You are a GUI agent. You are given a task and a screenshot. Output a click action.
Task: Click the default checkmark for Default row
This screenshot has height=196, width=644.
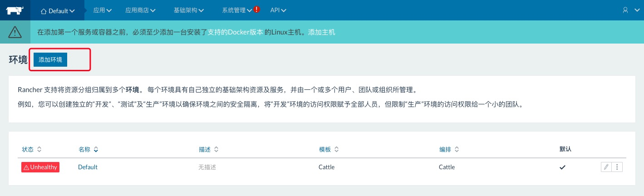[562, 167]
